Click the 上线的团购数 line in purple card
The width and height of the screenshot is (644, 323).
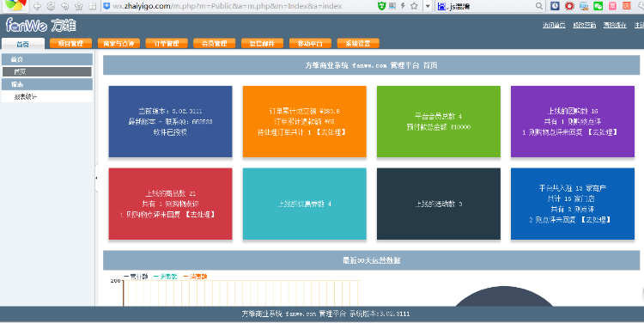click(x=573, y=111)
